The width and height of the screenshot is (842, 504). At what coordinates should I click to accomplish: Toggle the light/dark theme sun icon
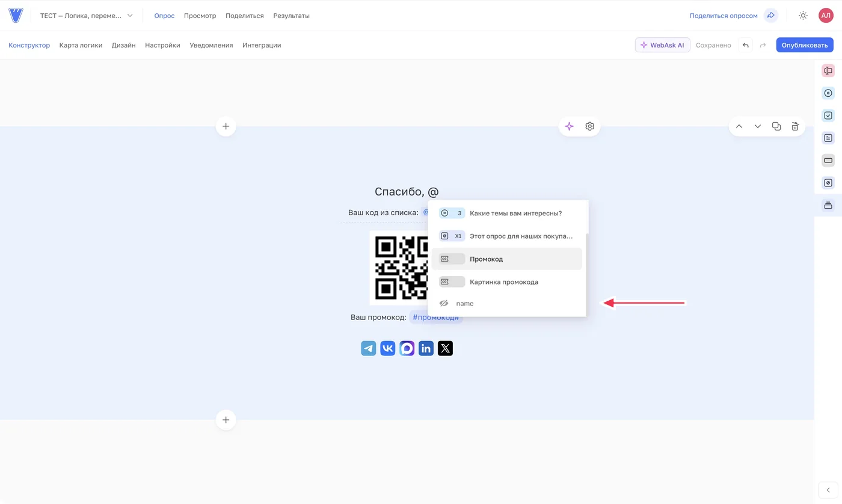coord(803,16)
